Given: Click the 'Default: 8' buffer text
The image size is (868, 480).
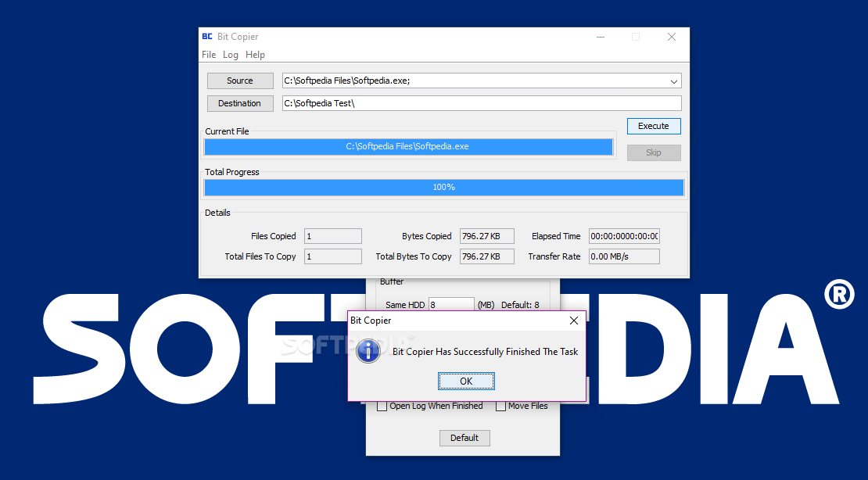Looking at the screenshot, I should (520, 305).
